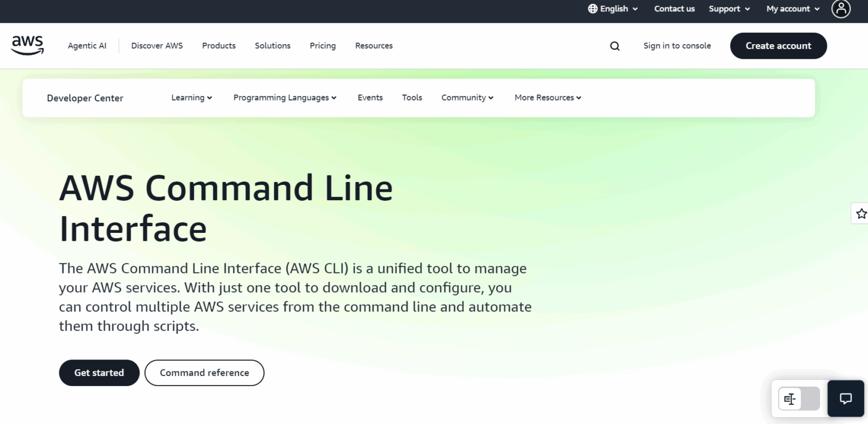Click the Create account button
This screenshot has width=868, height=424.
pos(778,46)
